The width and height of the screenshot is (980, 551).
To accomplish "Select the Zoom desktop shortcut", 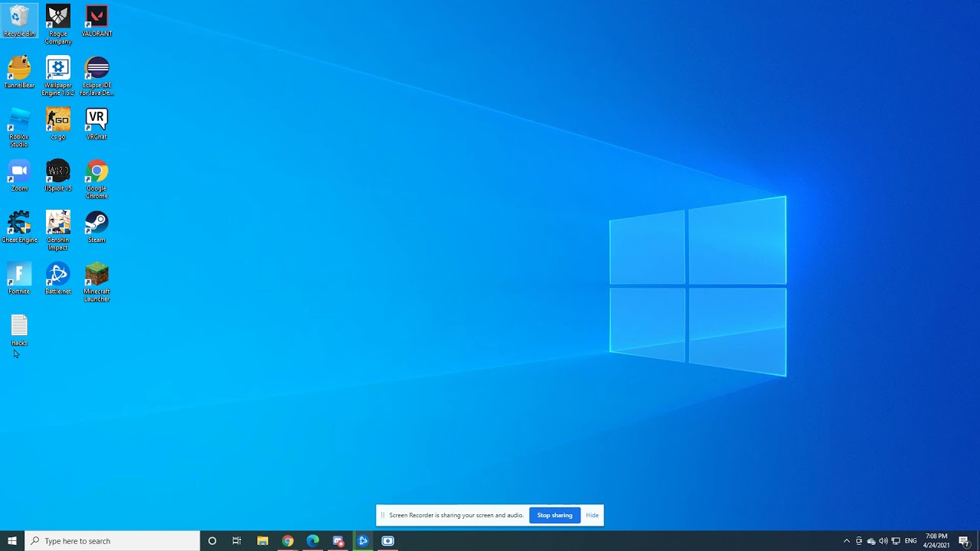I will [x=19, y=175].
